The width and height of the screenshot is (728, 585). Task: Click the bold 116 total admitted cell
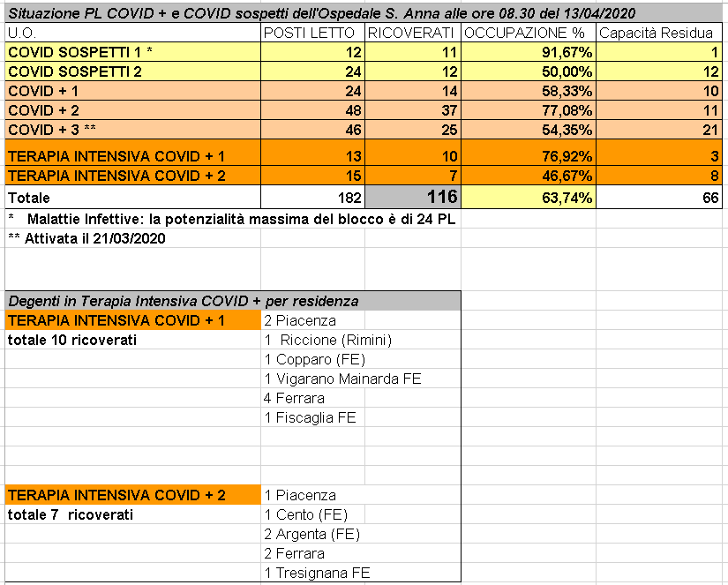coord(411,197)
